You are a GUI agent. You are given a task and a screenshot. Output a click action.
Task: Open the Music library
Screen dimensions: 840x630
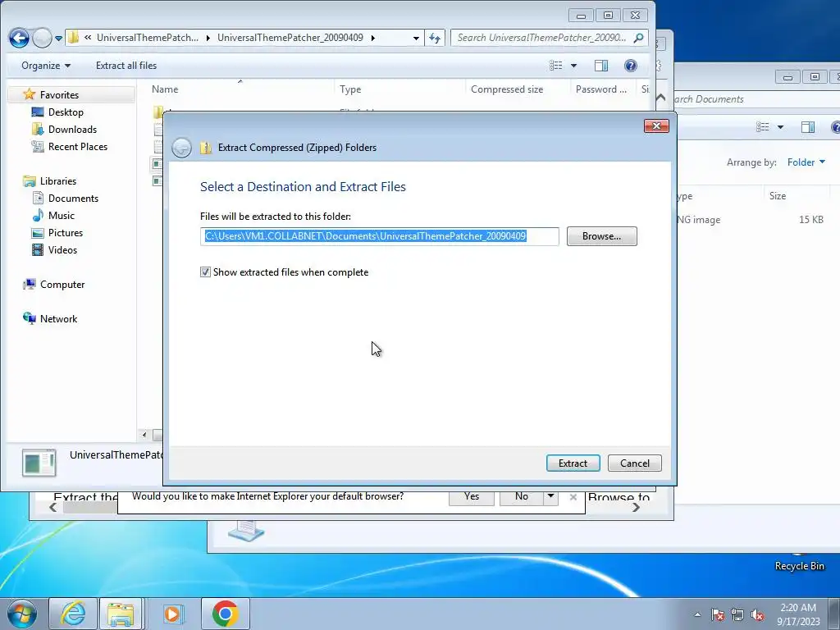pos(61,216)
